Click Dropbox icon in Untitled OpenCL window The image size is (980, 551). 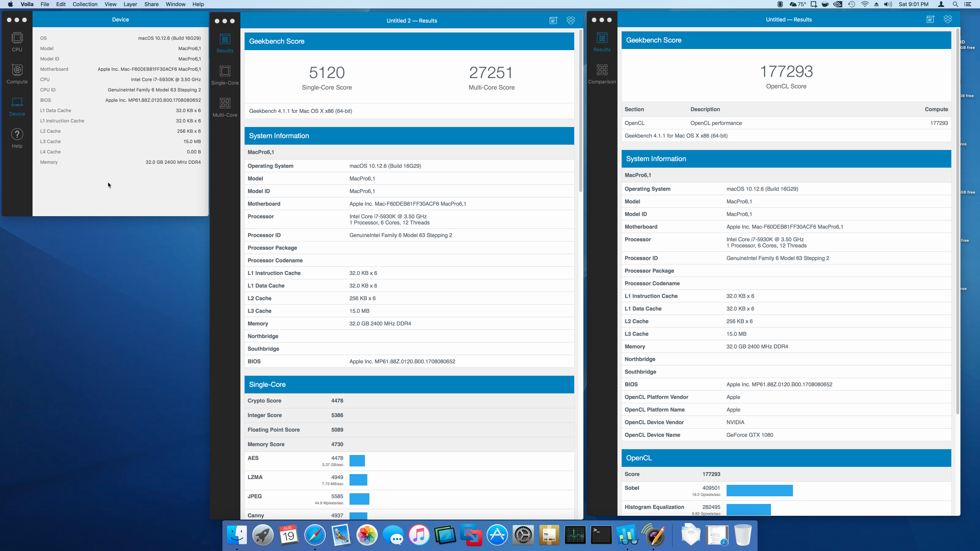coord(948,20)
